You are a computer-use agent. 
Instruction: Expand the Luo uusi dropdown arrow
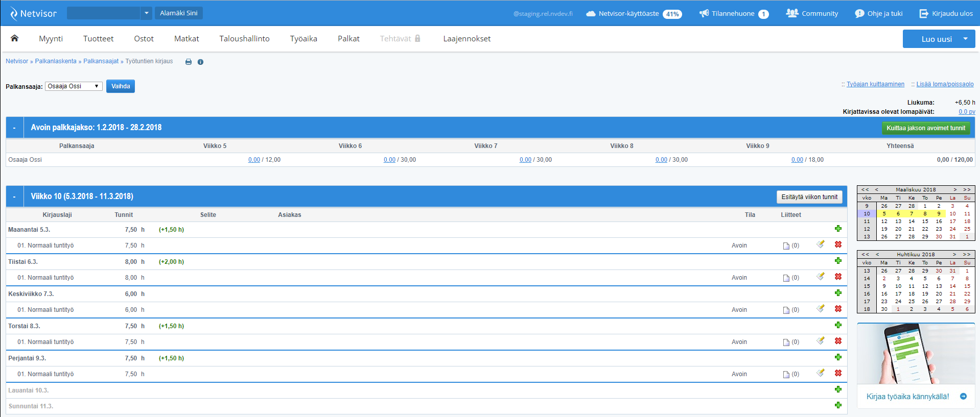(965, 39)
